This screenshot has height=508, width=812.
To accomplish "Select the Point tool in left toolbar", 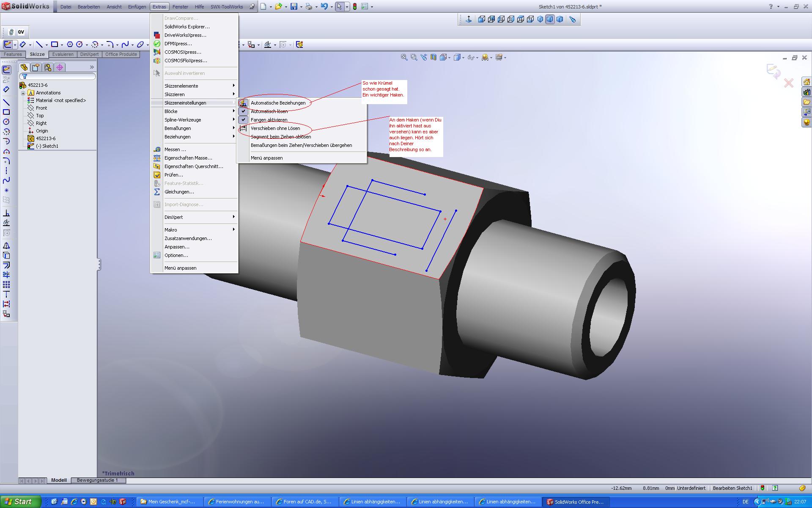I will click(6, 190).
